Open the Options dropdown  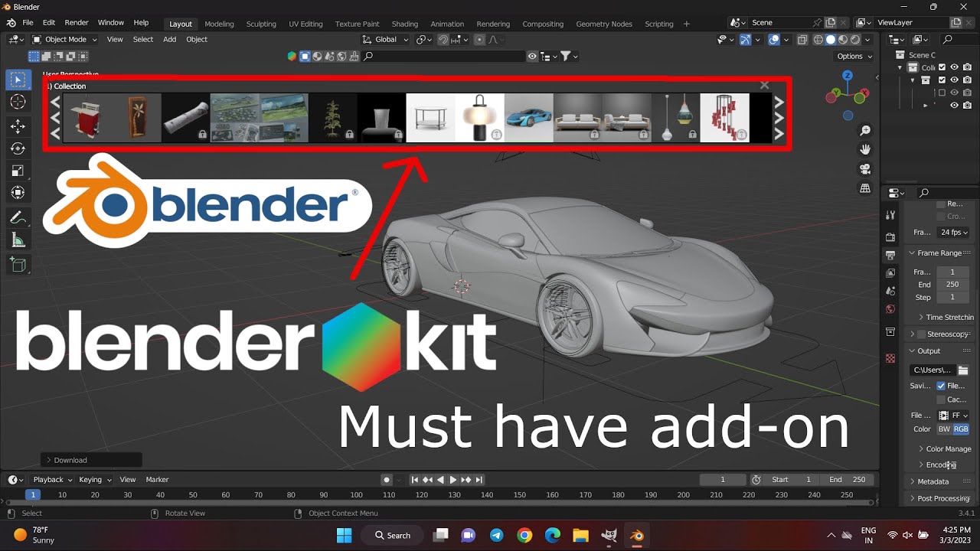(854, 56)
